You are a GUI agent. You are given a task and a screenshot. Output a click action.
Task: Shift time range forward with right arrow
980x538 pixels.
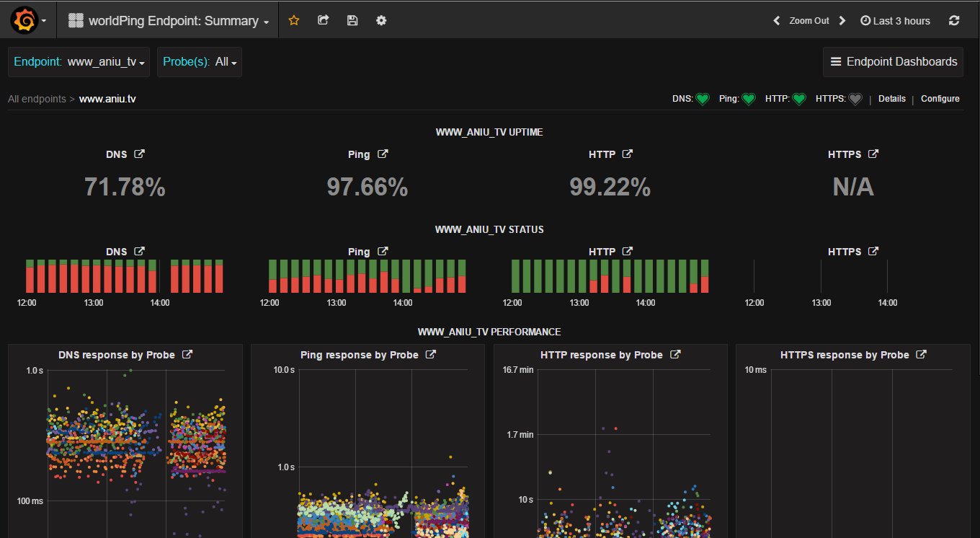[x=842, y=21]
